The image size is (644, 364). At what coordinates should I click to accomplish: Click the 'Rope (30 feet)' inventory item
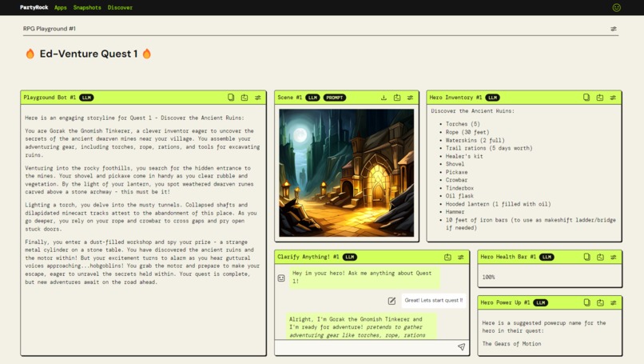[467, 132]
